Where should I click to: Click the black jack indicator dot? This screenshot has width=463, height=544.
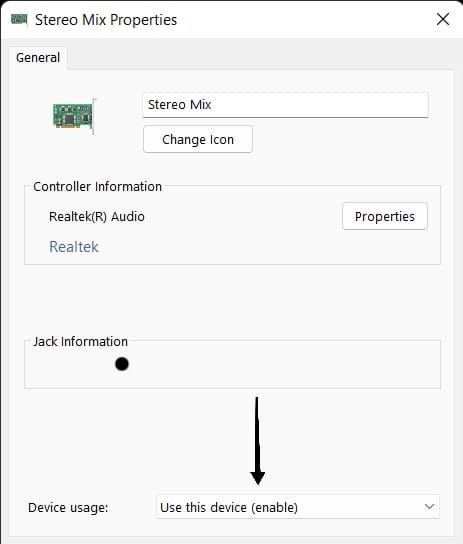pyautogui.click(x=122, y=364)
